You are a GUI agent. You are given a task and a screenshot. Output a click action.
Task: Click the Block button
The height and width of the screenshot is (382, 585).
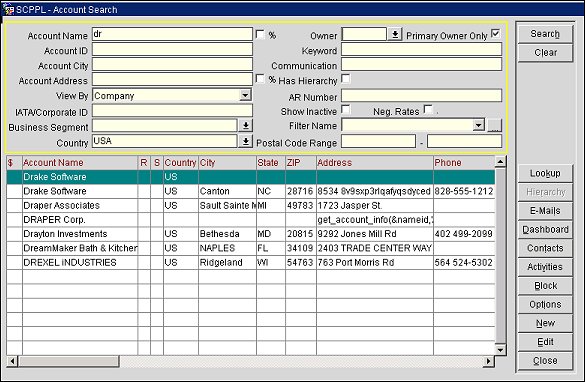545,286
